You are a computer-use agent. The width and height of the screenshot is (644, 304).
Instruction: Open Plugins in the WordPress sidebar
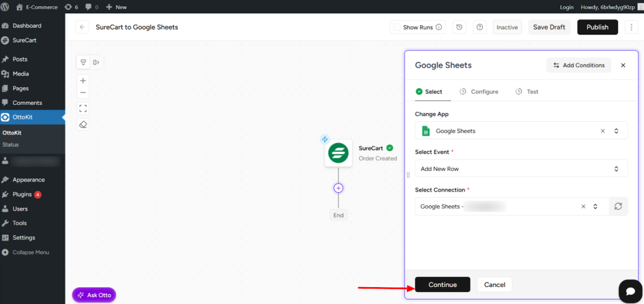(x=23, y=194)
